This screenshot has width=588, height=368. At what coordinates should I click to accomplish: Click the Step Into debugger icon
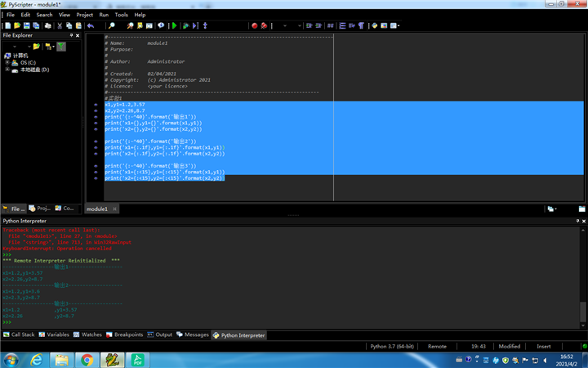pos(205,25)
